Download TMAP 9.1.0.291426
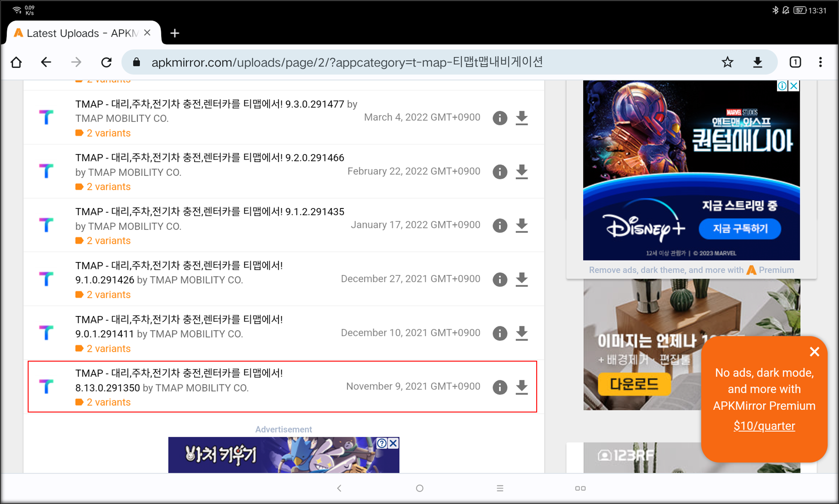Screen dimensions: 839x504 (x=522, y=279)
